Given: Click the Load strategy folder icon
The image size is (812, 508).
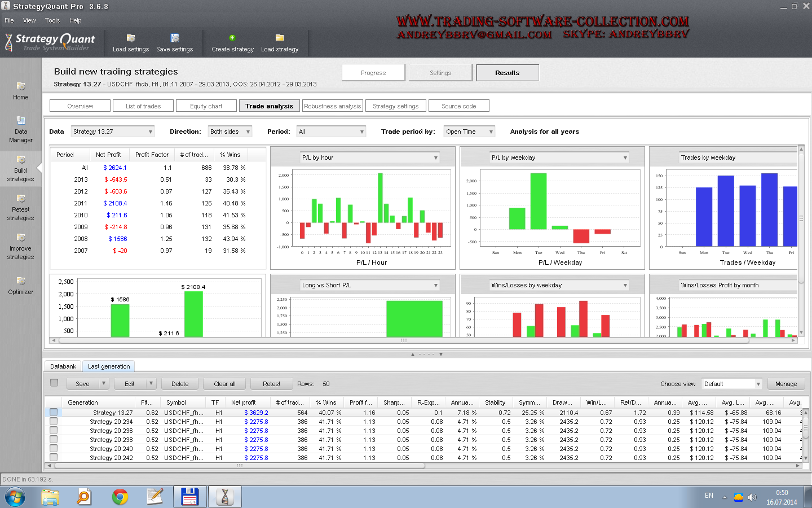Looking at the screenshot, I should (279, 38).
